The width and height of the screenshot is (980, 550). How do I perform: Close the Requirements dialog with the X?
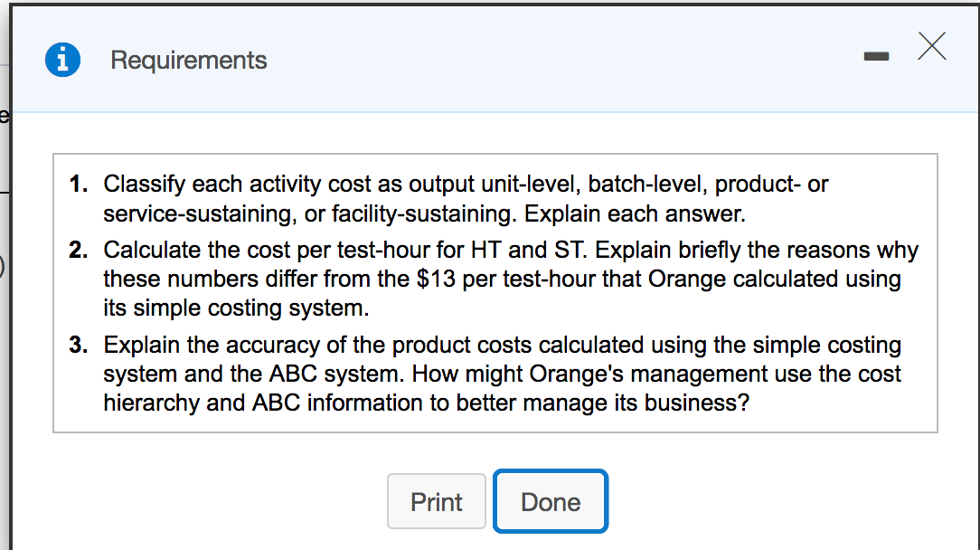pos(932,46)
